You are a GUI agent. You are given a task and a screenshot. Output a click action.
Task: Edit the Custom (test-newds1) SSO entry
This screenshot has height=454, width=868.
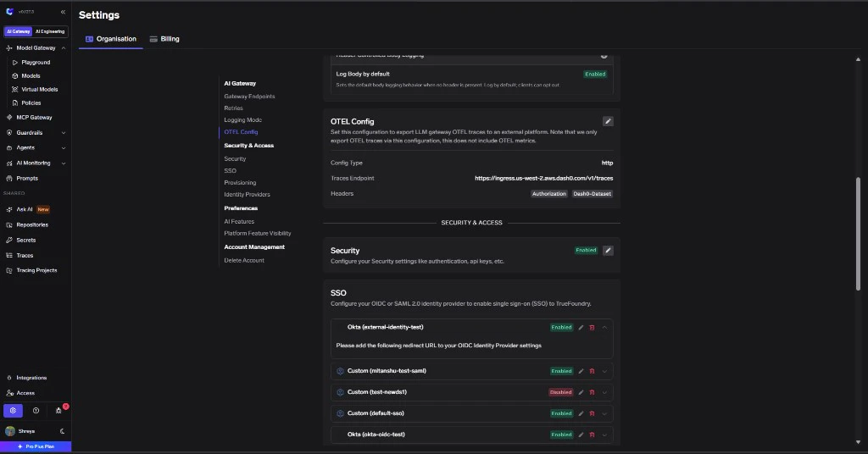[581, 392]
